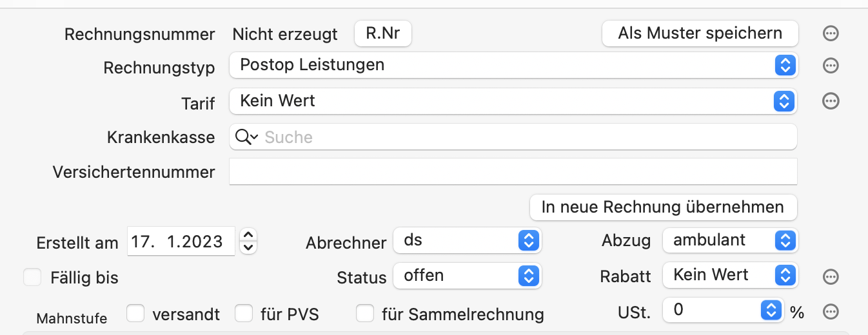Click the Versichertennummer input field
Screen dimensions: 868x335
pos(513,172)
